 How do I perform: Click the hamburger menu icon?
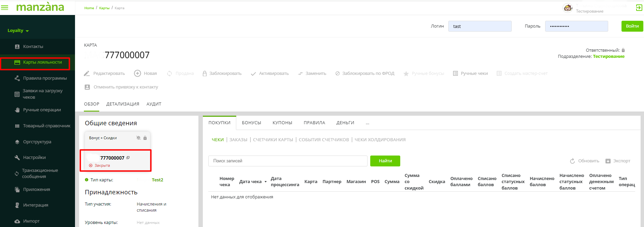(x=5, y=7)
